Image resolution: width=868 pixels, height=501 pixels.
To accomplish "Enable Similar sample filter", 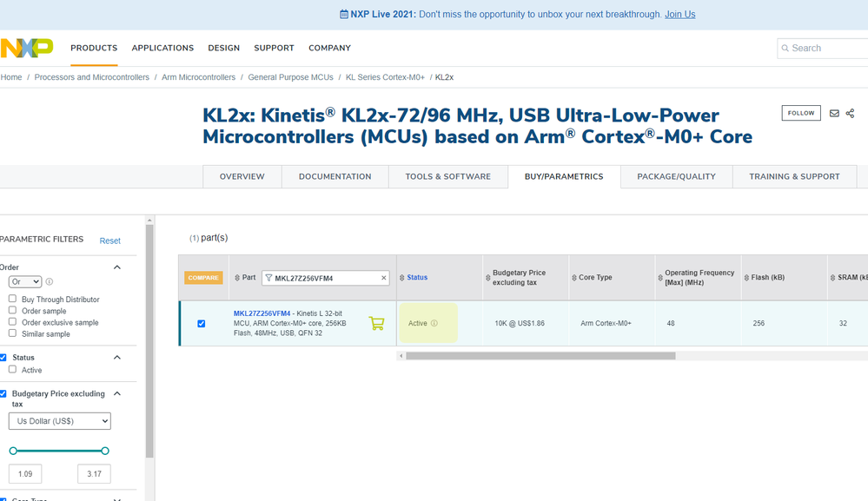I will coord(12,333).
